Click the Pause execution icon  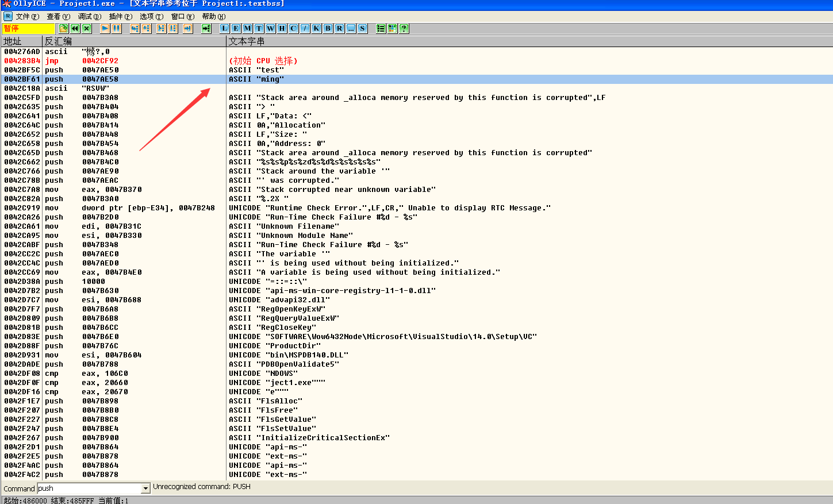click(x=116, y=28)
